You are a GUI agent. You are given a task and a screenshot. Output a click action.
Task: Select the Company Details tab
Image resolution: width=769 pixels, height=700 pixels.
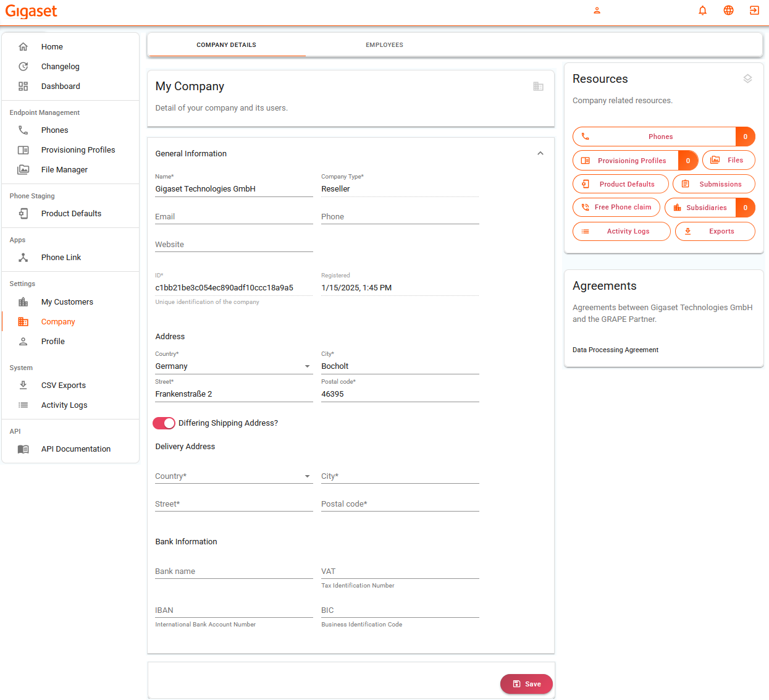click(x=226, y=45)
